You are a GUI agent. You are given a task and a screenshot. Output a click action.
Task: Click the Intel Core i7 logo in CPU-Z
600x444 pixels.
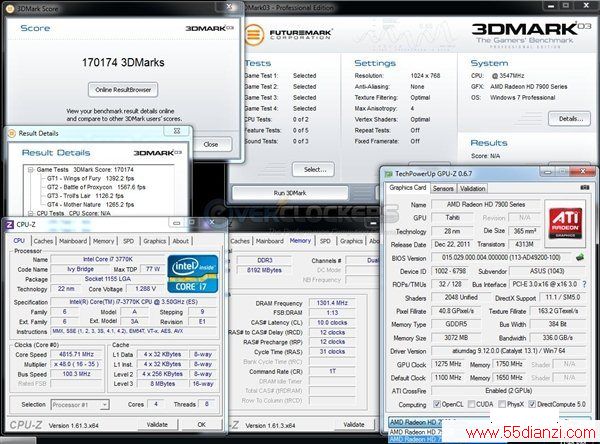(x=193, y=274)
